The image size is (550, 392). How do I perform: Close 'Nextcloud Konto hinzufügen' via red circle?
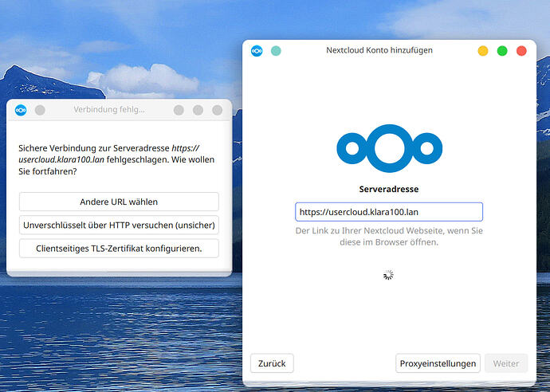click(521, 51)
